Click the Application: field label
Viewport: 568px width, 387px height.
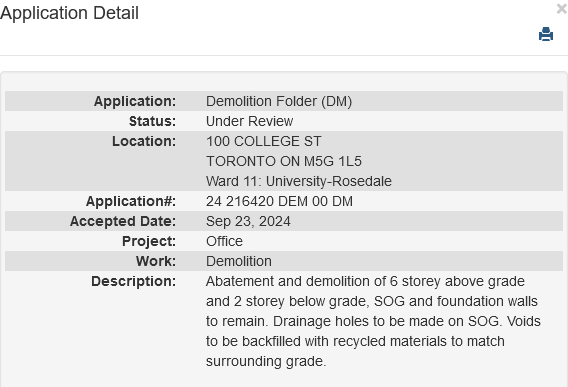click(x=135, y=101)
